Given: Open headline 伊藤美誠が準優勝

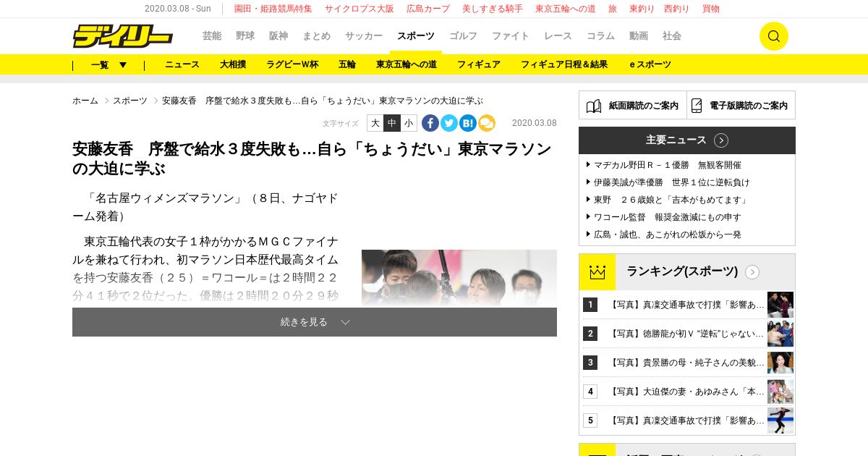Looking at the screenshot, I should [672, 182].
